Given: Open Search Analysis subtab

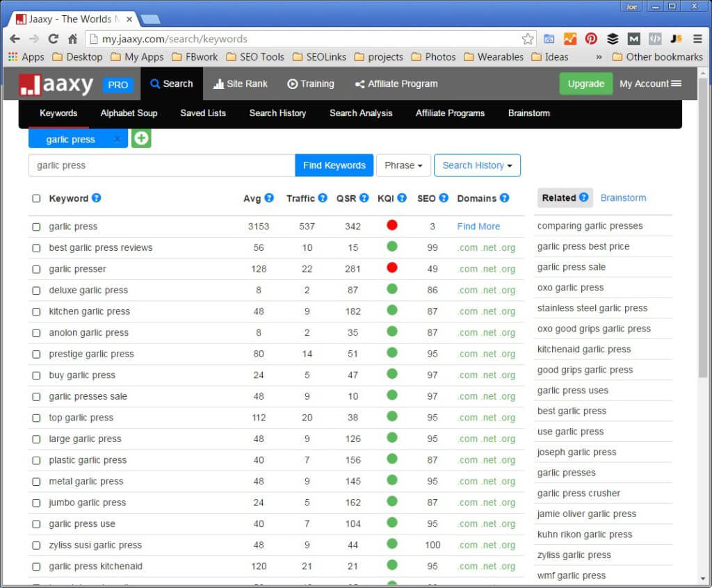Looking at the screenshot, I should pyautogui.click(x=361, y=113).
